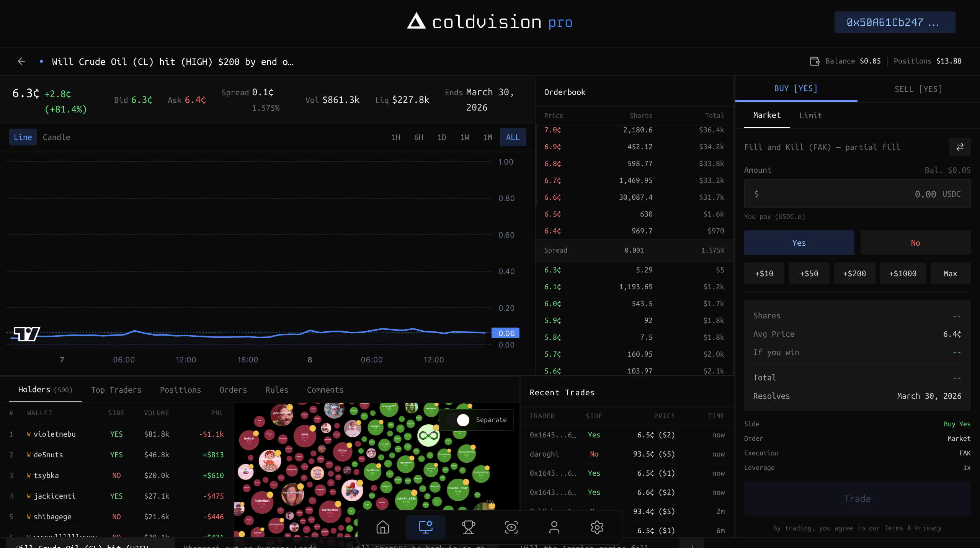
Task: Switch chart to Candle view
Action: [56, 137]
